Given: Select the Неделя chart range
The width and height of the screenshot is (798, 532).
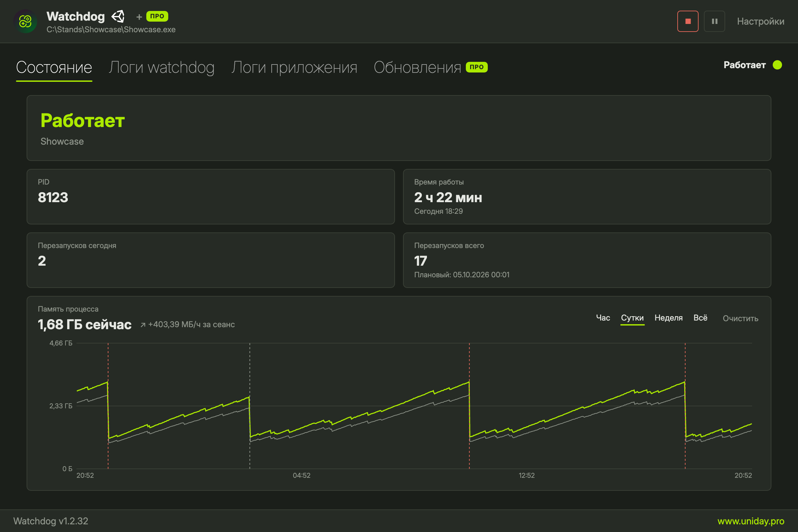Looking at the screenshot, I should 668,318.
